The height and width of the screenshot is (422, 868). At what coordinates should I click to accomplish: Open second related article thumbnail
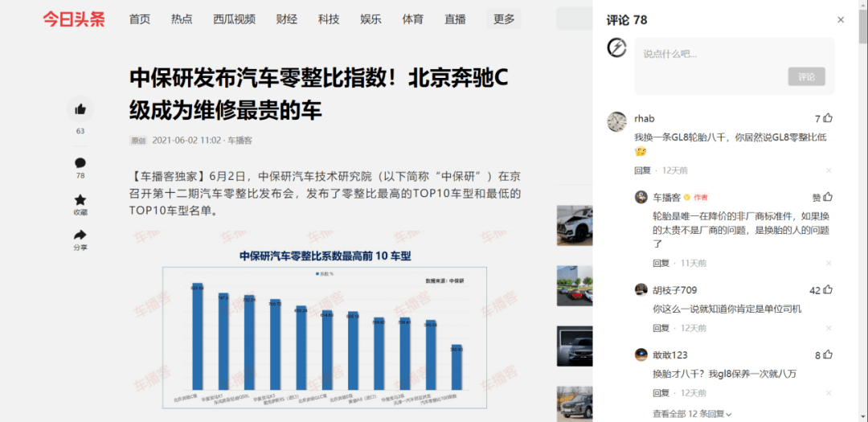(574, 286)
